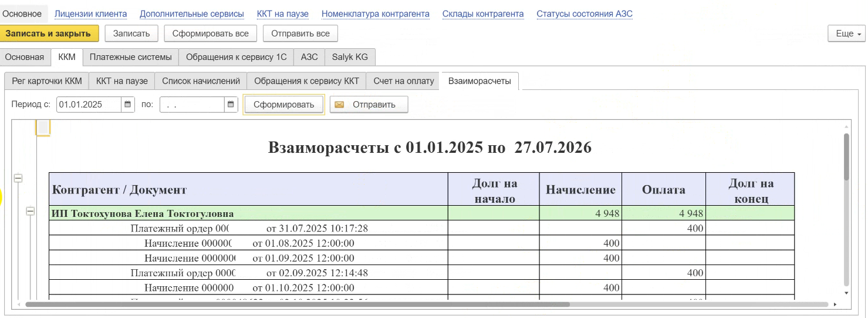868x318 pixels.
Task: Click Долг на конец column header
Action: click(x=750, y=189)
